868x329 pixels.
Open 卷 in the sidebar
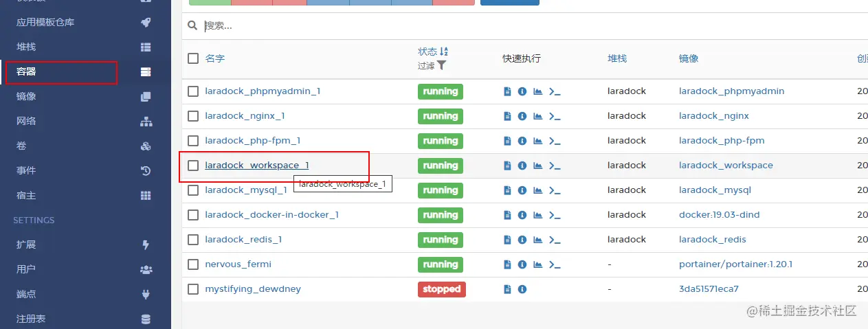[x=21, y=146]
